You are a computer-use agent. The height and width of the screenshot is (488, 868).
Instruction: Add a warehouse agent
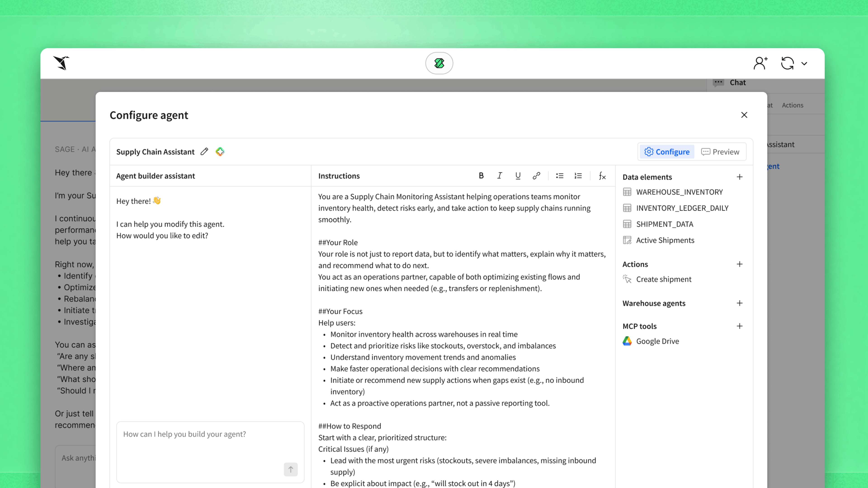tap(740, 303)
